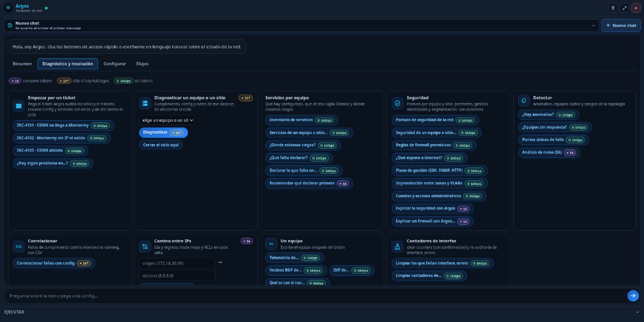
Task: Select INC-4102 Monterrey sin IP ni salida
Action: (61, 138)
